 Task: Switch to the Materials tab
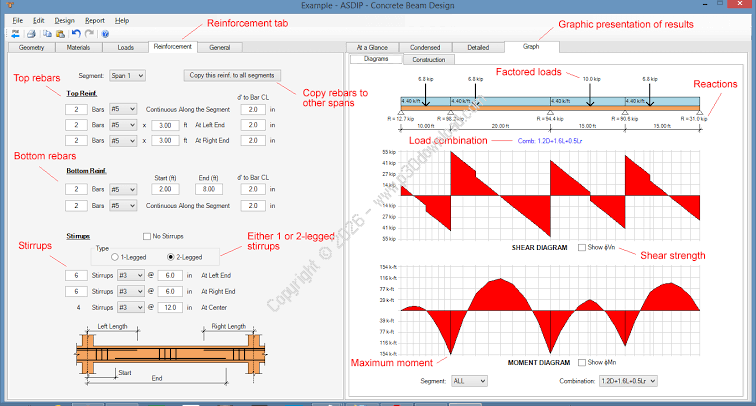[x=78, y=47]
